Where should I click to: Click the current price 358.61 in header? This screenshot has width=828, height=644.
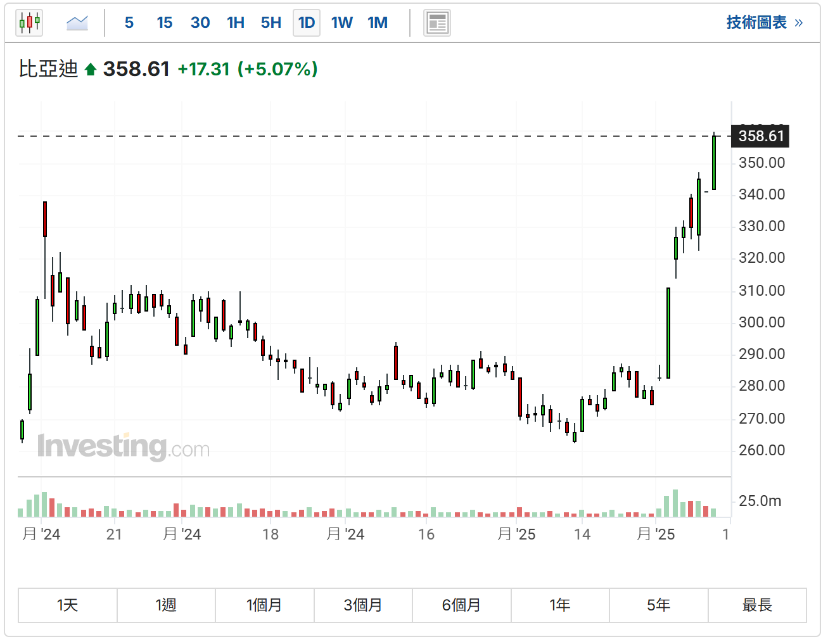136,68
